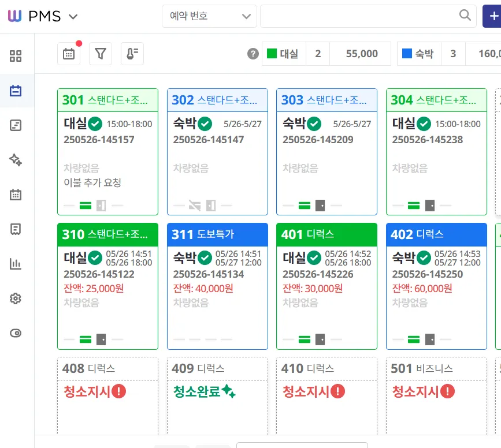Open the temperature thermometer button
The image size is (501, 448).
[x=132, y=54]
